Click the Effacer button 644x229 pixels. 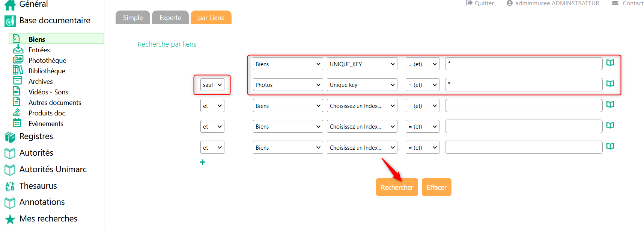(436, 187)
